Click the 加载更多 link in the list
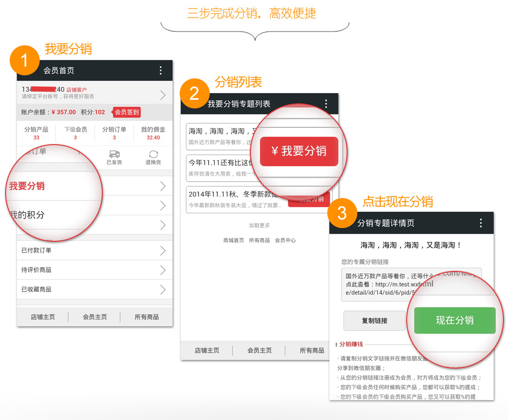509x420 pixels. click(x=259, y=226)
